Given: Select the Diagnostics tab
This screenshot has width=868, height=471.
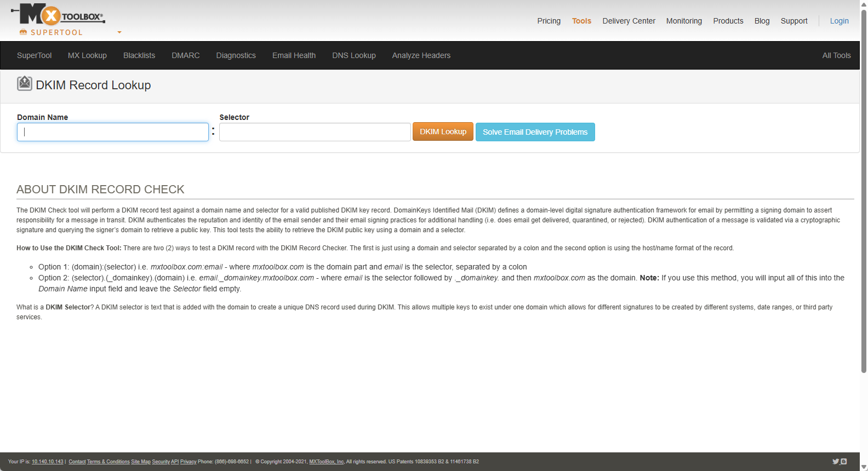Looking at the screenshot, I should 236,55.
